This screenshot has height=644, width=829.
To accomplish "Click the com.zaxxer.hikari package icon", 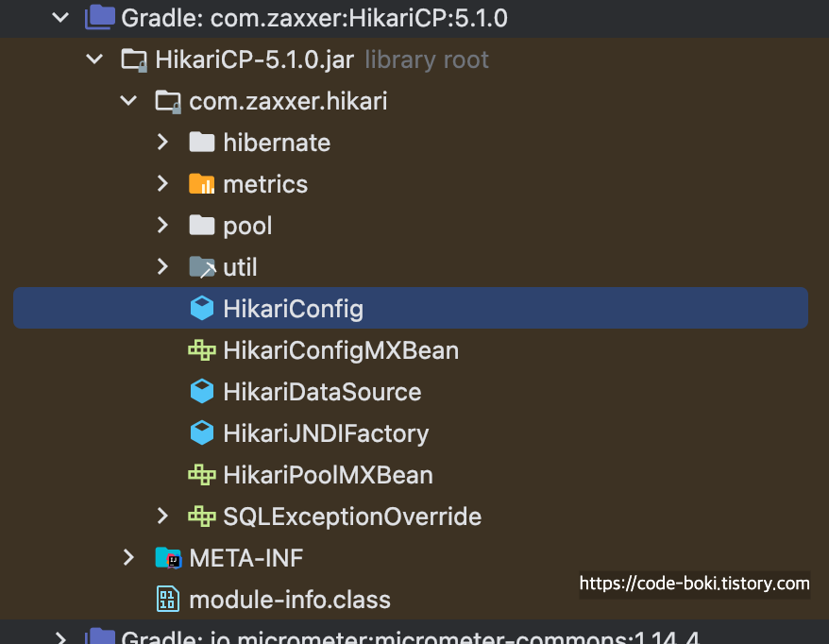I will (168, 101).
